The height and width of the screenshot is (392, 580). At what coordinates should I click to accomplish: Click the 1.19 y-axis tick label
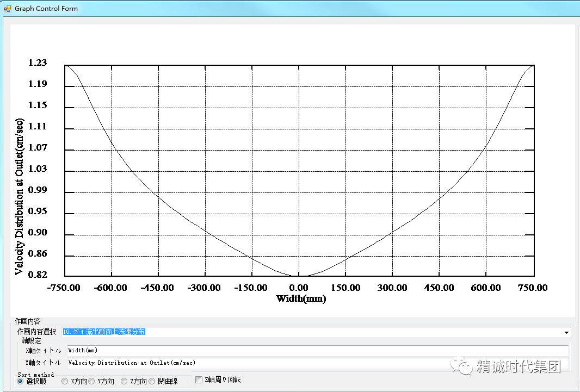(38, 84)
